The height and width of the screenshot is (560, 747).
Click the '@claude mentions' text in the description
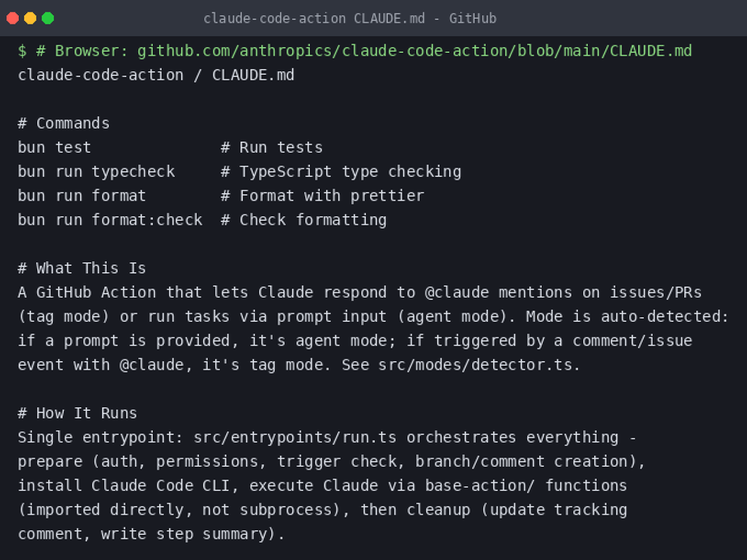pyautogui.click(x=498, y=292)
